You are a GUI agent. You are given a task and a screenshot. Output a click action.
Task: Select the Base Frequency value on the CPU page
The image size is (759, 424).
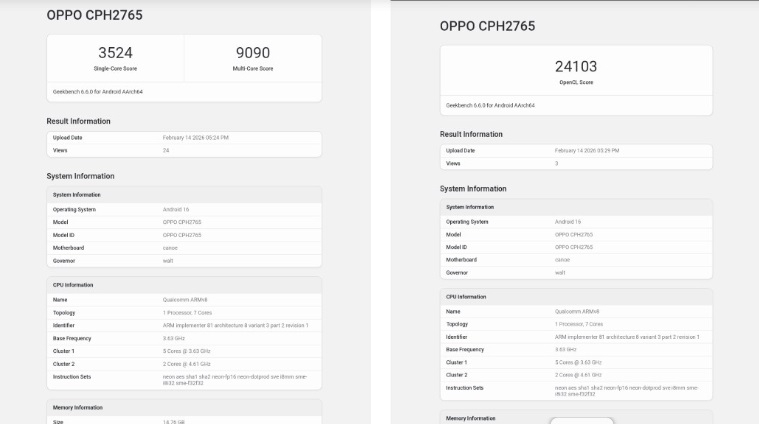(174, 338)
